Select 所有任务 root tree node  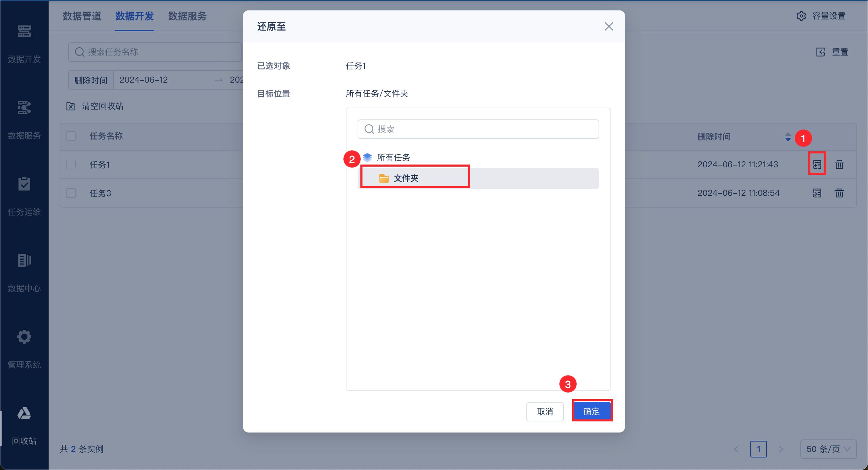coord(393,158)
